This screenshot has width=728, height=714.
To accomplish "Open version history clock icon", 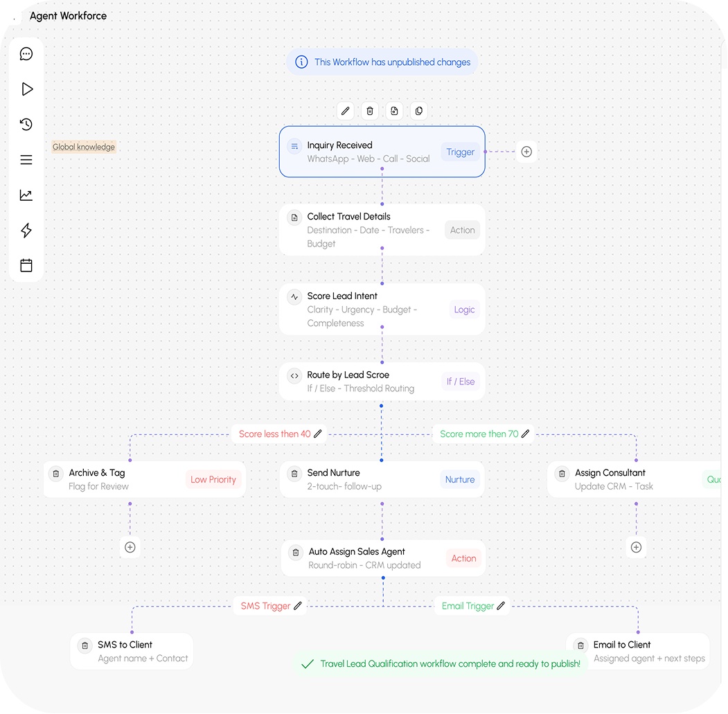I will [x=26, y=125].
